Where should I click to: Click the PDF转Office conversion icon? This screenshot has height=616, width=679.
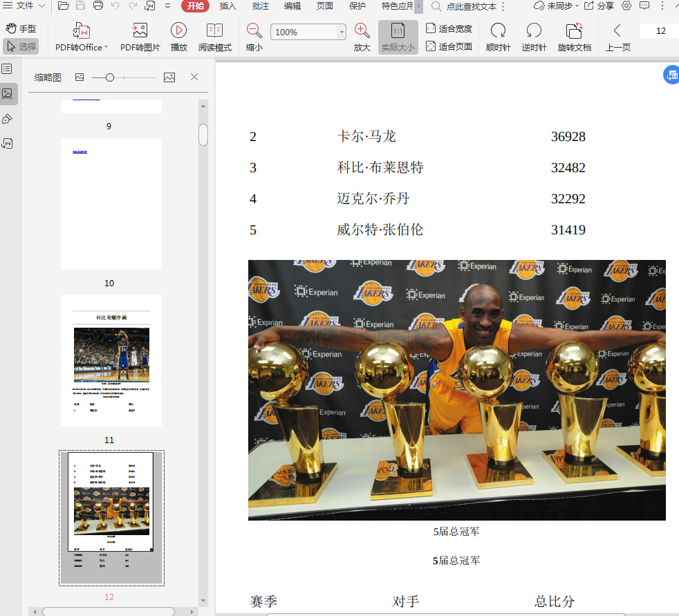click(82, 30)
